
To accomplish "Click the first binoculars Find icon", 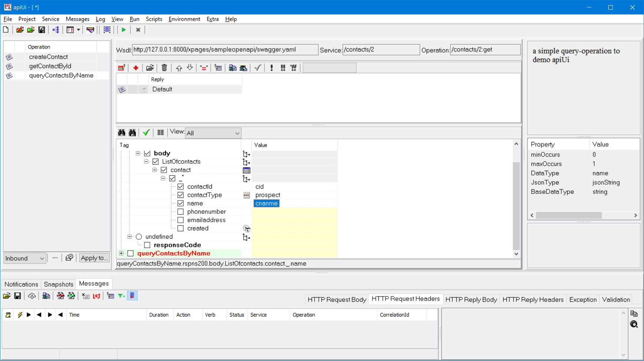I will pyautogui.click(x=122, y=133).
